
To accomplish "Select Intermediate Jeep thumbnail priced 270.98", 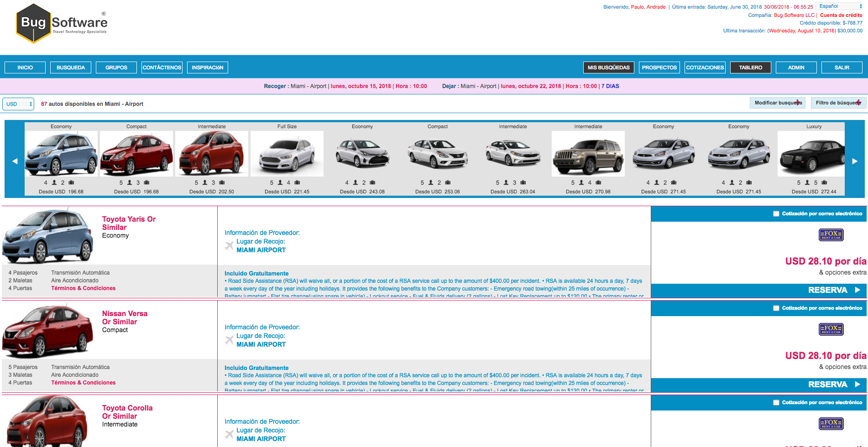I will (x=588, y=154).
